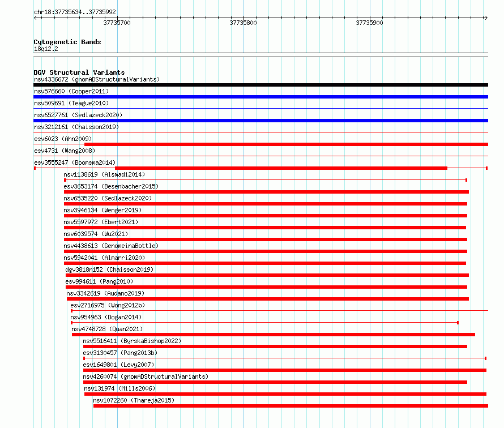Click the 37735800 ruler tick label

point(244,23)
